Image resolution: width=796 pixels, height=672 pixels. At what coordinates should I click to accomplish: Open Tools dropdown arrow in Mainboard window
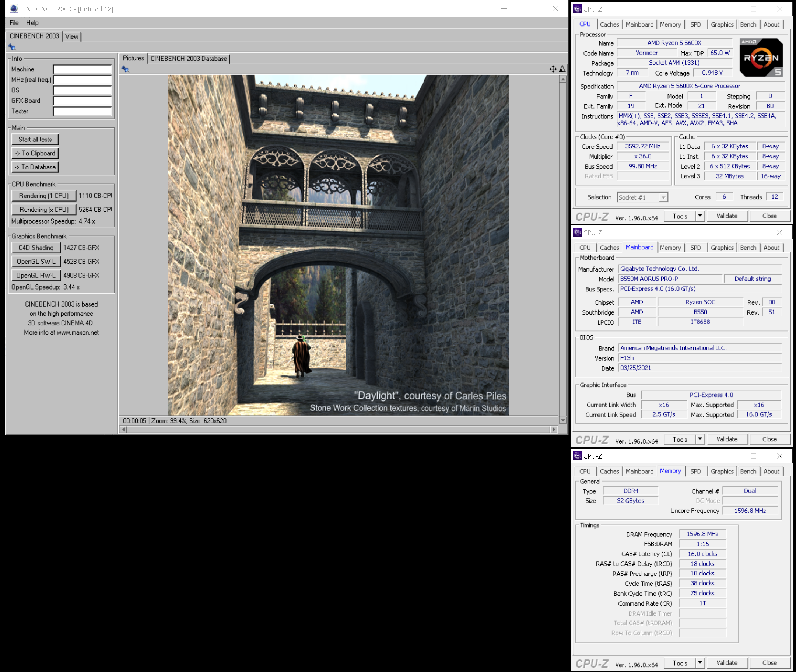700,439
